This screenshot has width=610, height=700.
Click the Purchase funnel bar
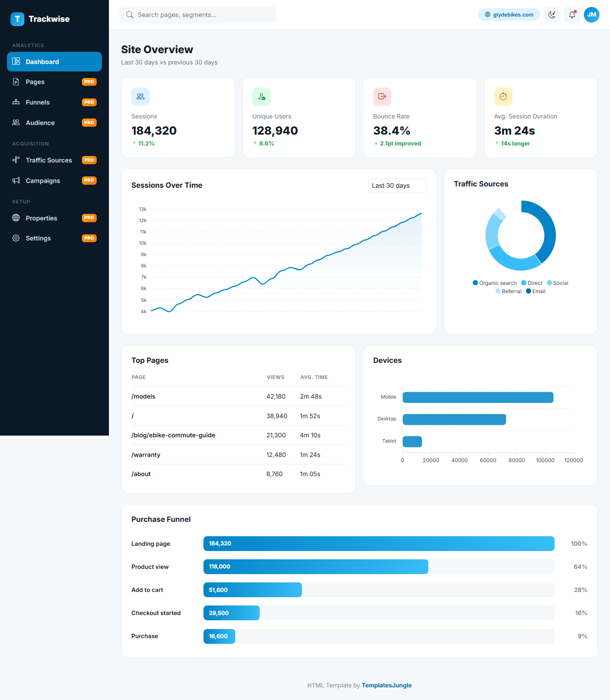point(219,636)
